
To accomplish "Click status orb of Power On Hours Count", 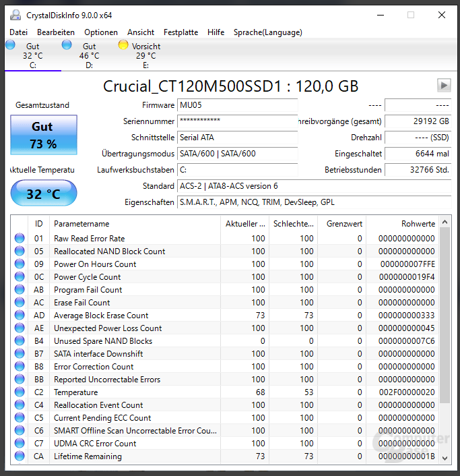I will [20, 264].
